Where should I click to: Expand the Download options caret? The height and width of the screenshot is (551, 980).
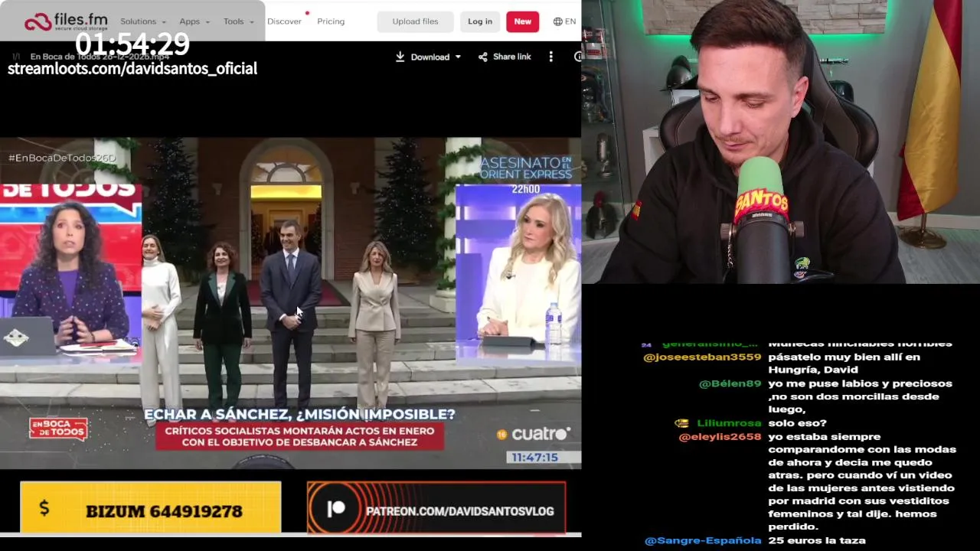(x=458, y=57)
